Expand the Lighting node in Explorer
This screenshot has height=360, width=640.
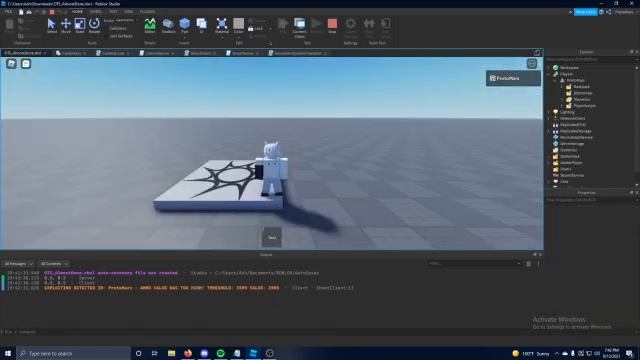click(549, 112)
